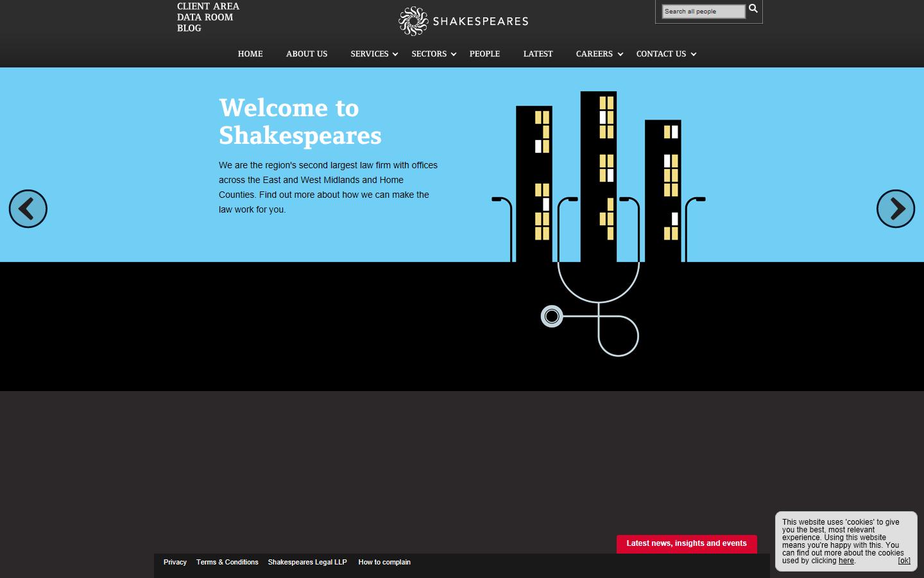Image resolution: width=924 pixels, height=578 pixels.
Task: Click the Shakespeares swirl logo
Action: [413, 20]
